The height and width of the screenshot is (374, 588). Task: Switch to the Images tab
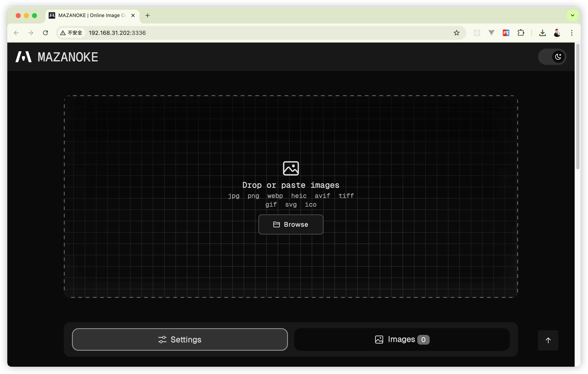coord(402,339)
